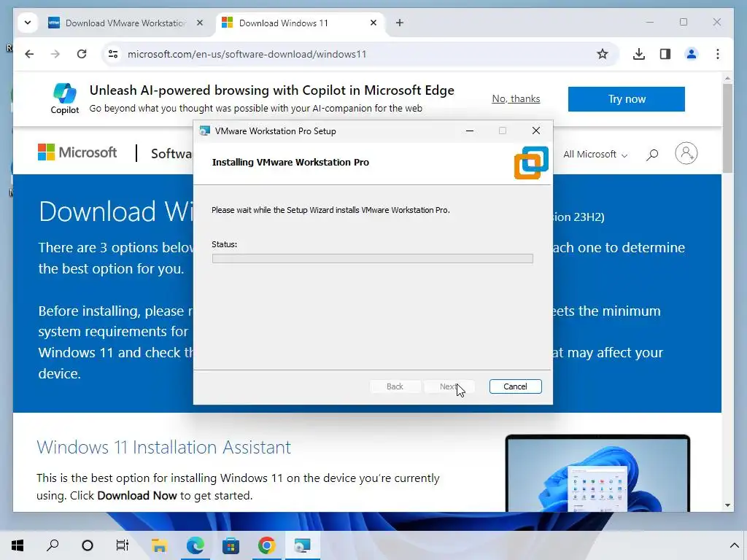Click the VMware Setup title bar icon
This screenshot has width=747, height=560.
coord(205,131)
